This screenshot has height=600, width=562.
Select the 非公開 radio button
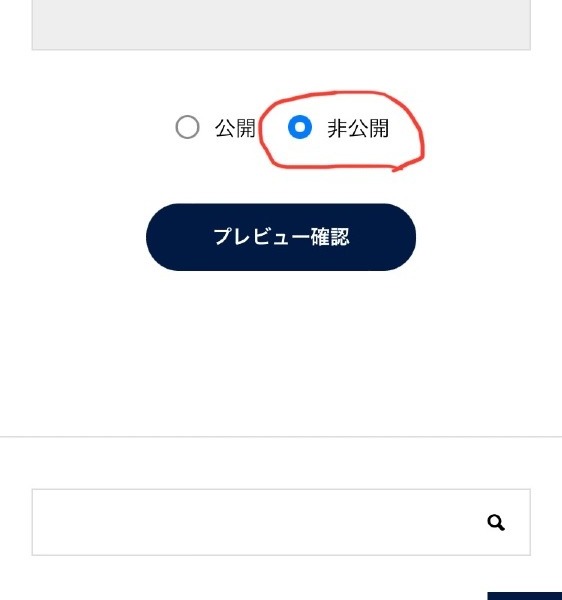pyautogui.click(x=300, y=127)
